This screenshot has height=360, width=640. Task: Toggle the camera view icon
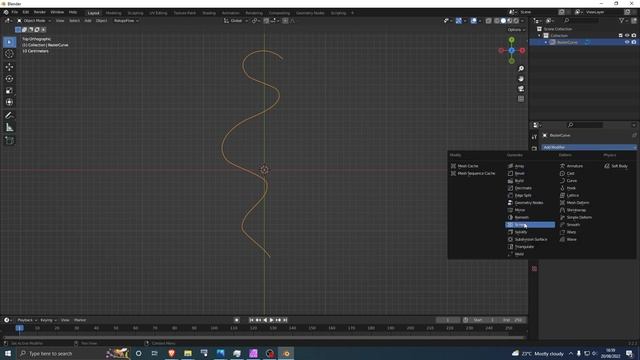(x=521, y=89)
